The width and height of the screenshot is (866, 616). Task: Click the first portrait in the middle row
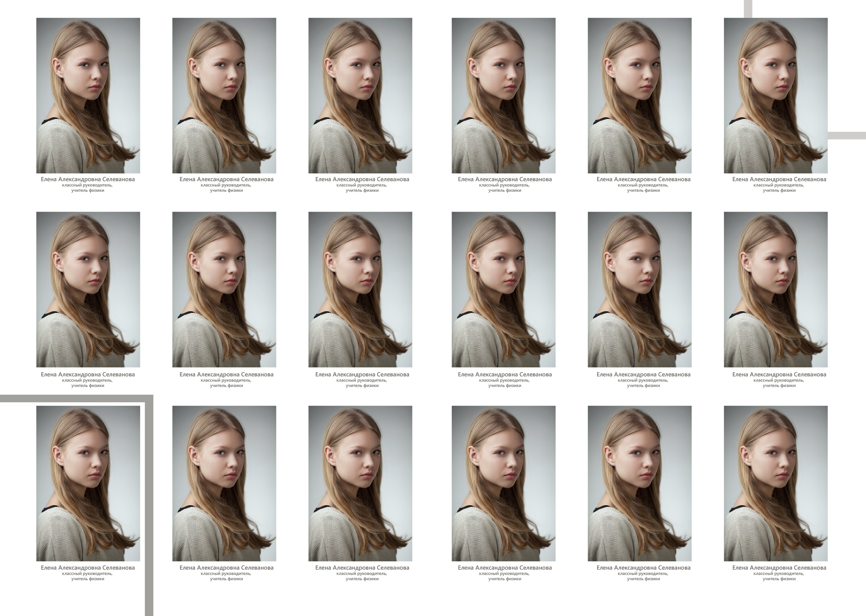coord(88,289)
